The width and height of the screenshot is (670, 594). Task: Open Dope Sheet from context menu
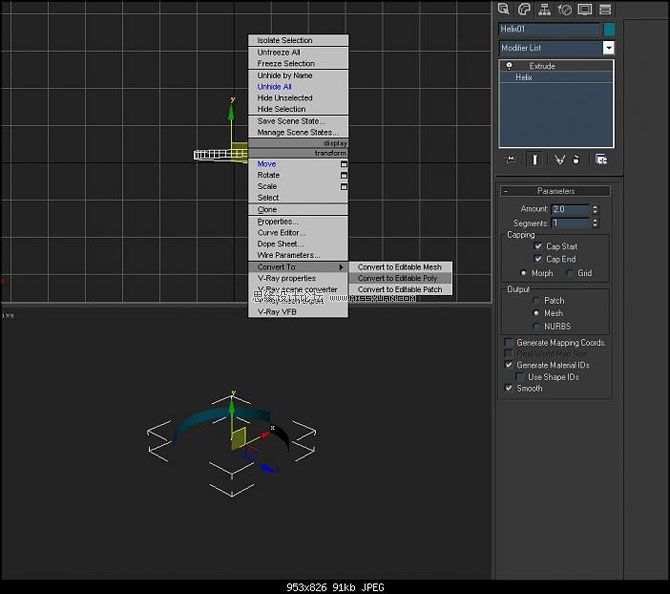pyautogui.click(x=298, y=244)
